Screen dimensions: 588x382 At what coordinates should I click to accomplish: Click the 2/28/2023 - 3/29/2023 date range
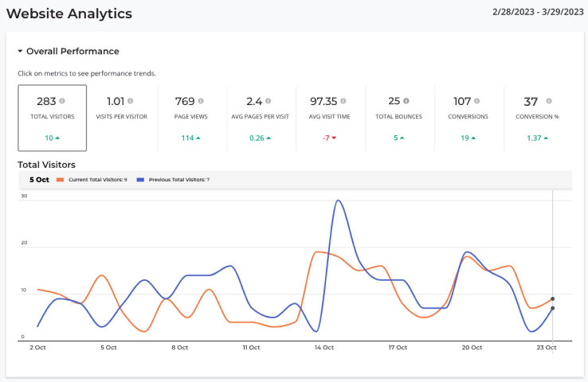point(538,12)
